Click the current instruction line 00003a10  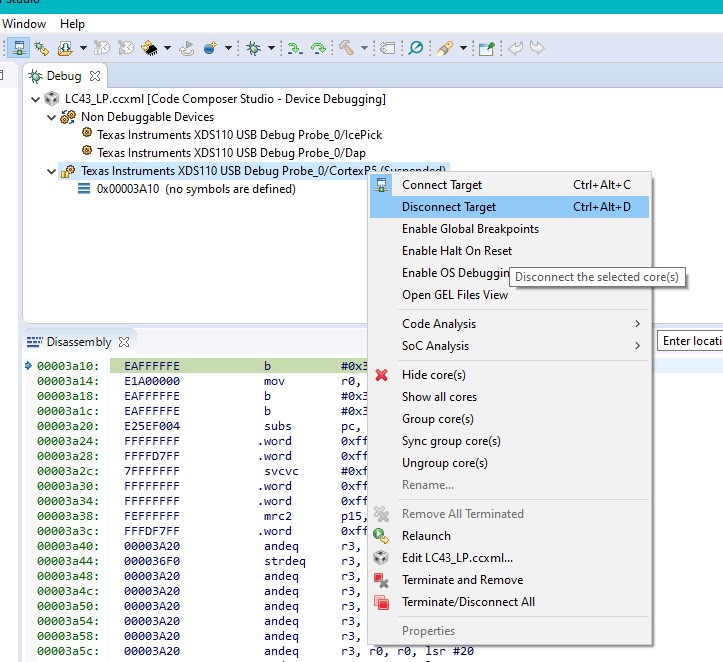coord(196,366)
